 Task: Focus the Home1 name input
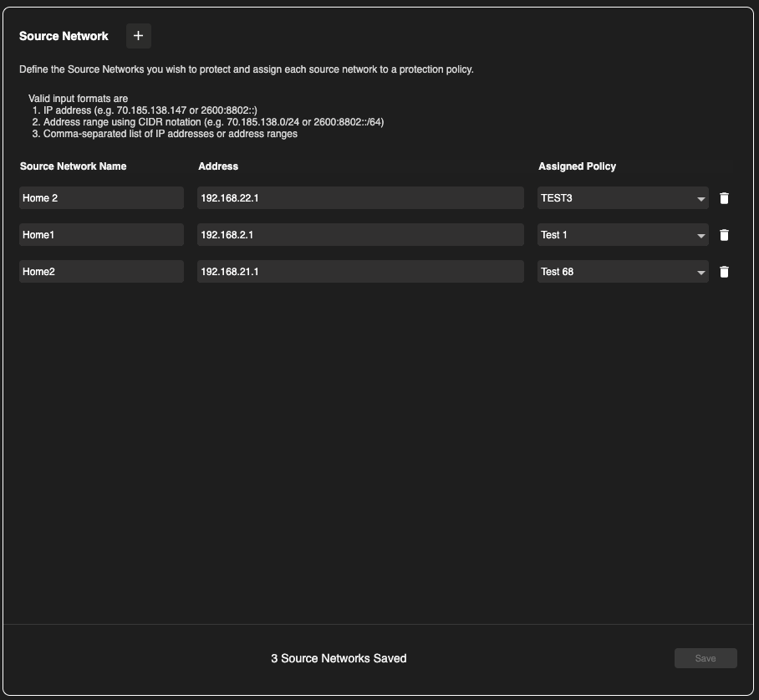tap(101, 235)
